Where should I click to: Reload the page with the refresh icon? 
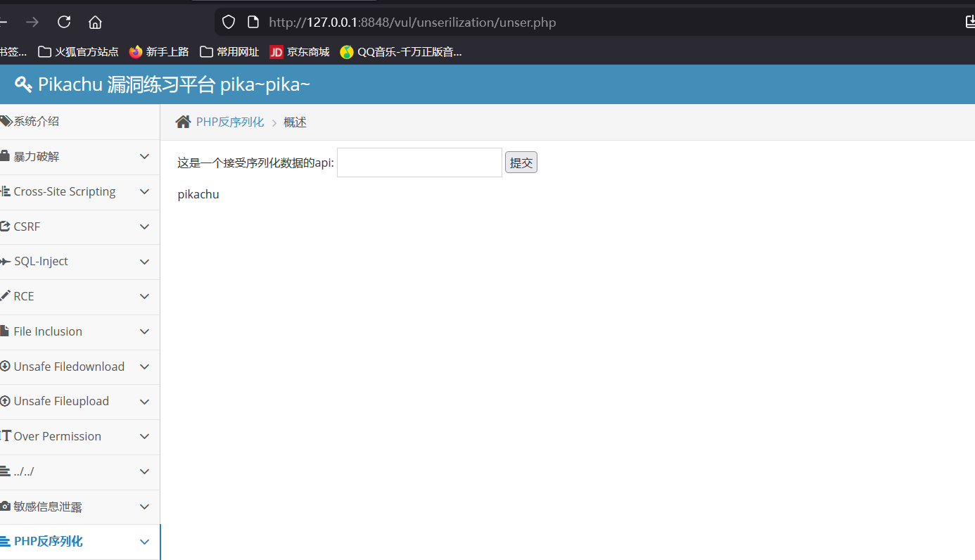coord(64,22)
